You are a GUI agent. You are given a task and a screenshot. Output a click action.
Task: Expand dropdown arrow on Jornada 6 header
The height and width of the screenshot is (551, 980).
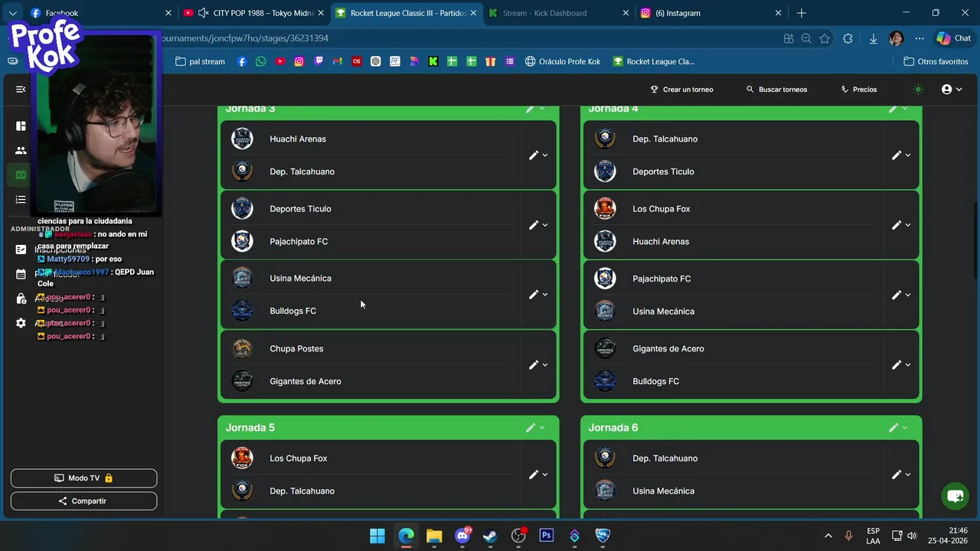click(905, 428)
